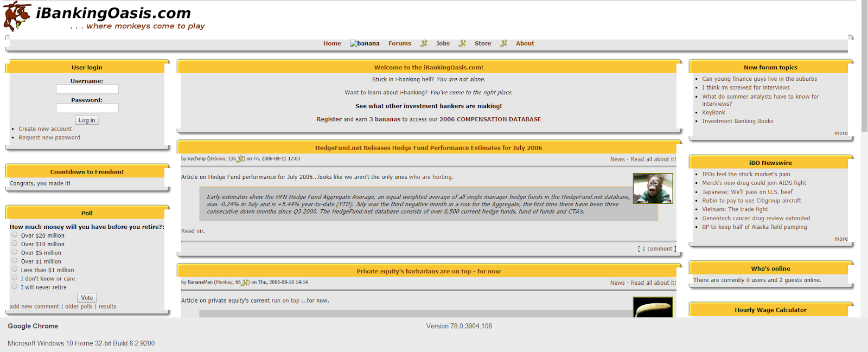Click banana icon beside nychimp's Baboon rank
Screen dimensions: 868x352
[x=241, y=159]
